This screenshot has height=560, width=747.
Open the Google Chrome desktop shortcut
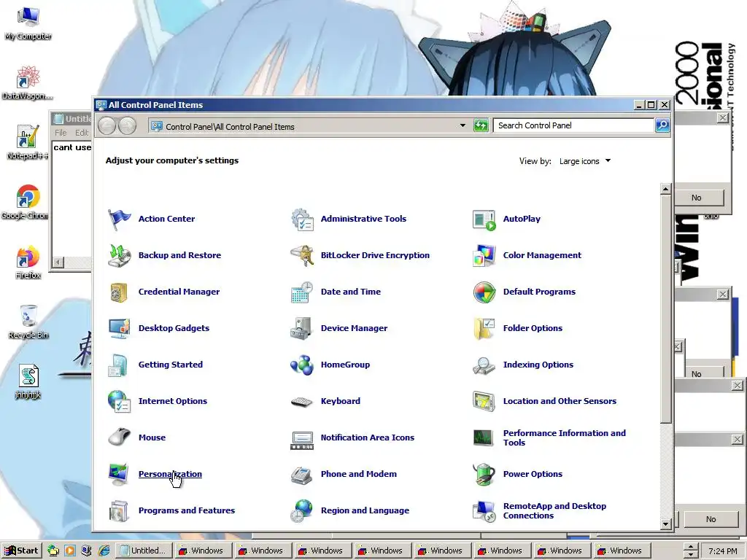pyautogui.click(x=26, y=203)
